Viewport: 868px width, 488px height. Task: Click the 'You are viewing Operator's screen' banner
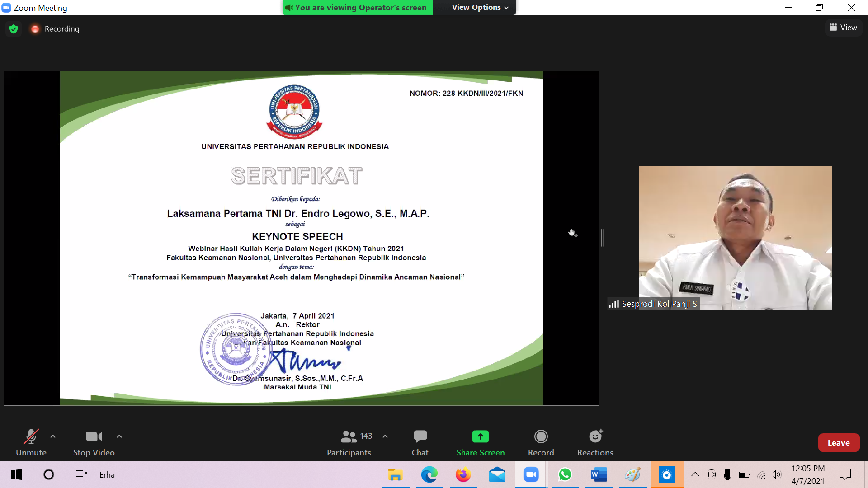(x=357, y=7)
